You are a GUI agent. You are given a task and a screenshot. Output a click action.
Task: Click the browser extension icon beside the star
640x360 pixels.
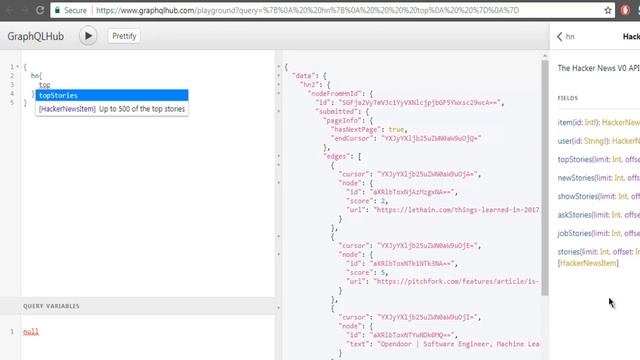pyautogui.click(x=625, y=10)
